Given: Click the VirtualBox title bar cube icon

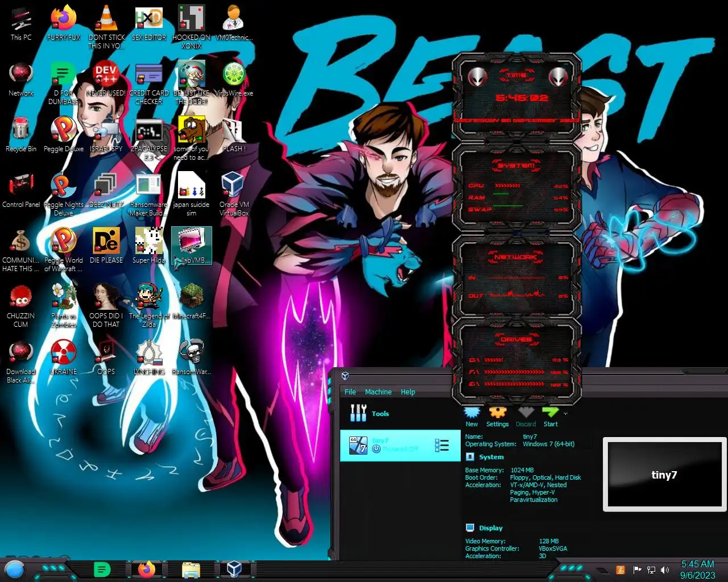Looking at the screenshot, I should click(x=345, y=376).
